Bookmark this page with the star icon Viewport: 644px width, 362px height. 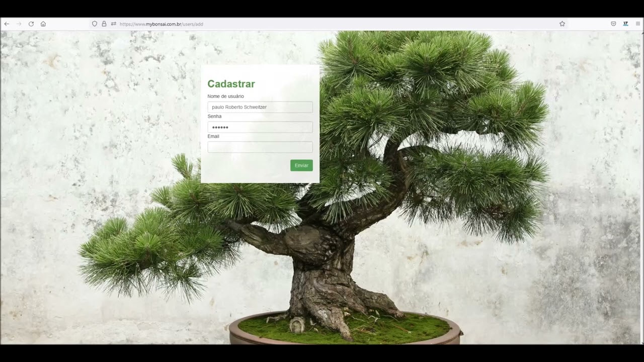pyautogui.click(x=562, y=24)
